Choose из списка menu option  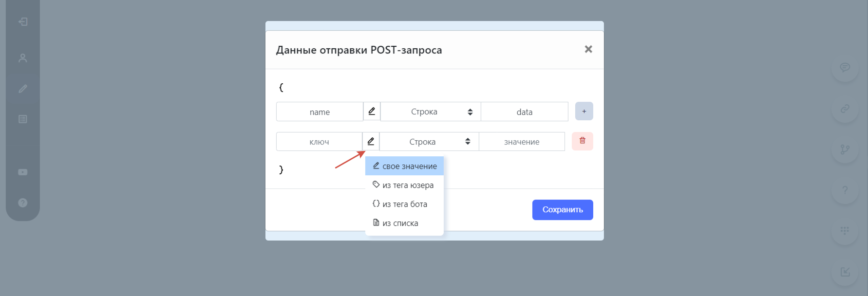pos(404,223)
